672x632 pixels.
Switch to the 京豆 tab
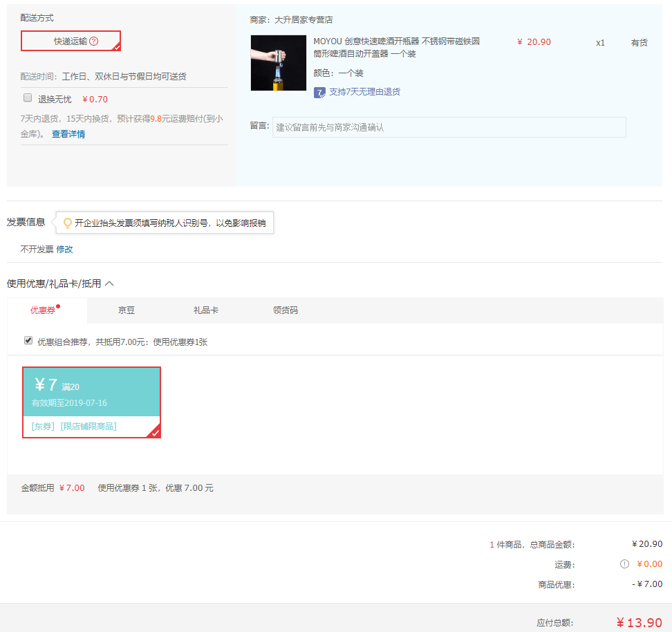pos(127,310)
